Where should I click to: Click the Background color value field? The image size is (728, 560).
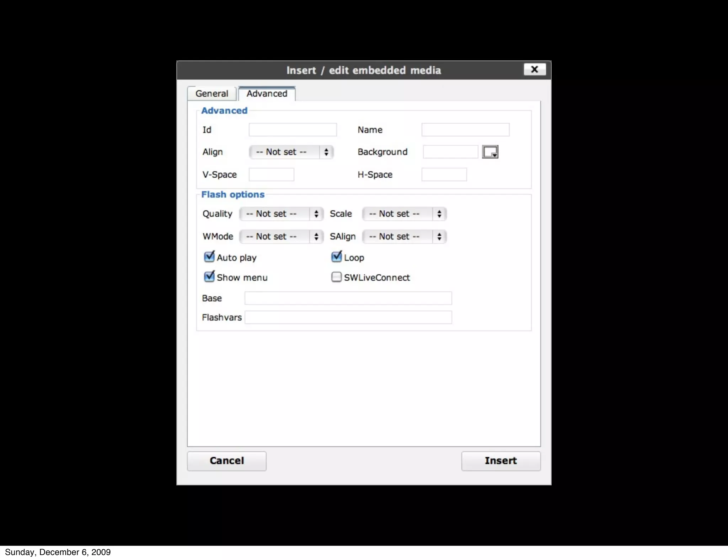tap(450, 152)
